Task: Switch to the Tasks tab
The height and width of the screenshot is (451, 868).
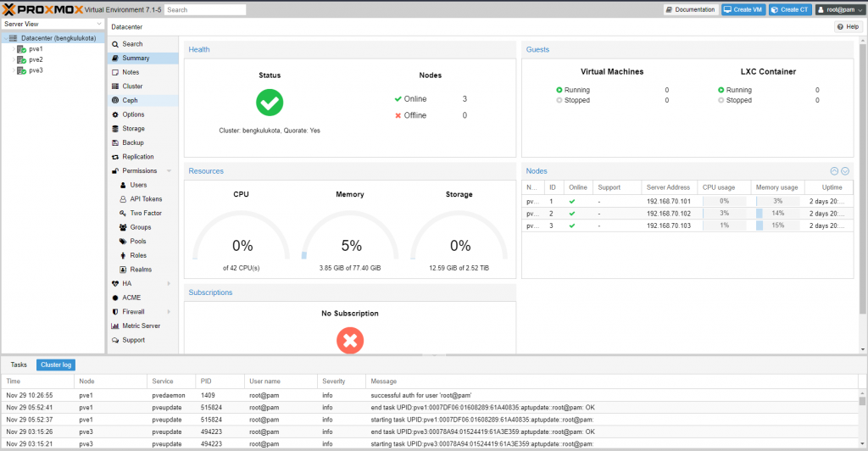Action: point(19,365)
